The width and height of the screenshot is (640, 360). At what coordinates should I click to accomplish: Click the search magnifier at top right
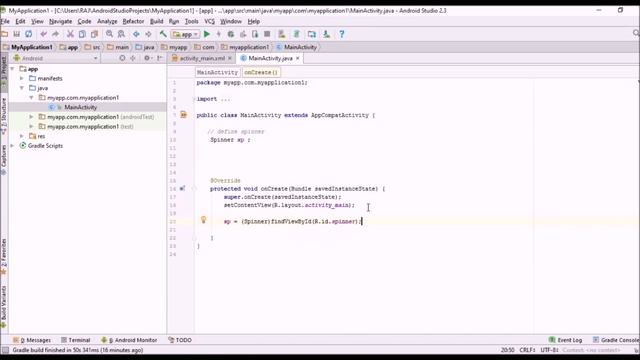(636, 33)
